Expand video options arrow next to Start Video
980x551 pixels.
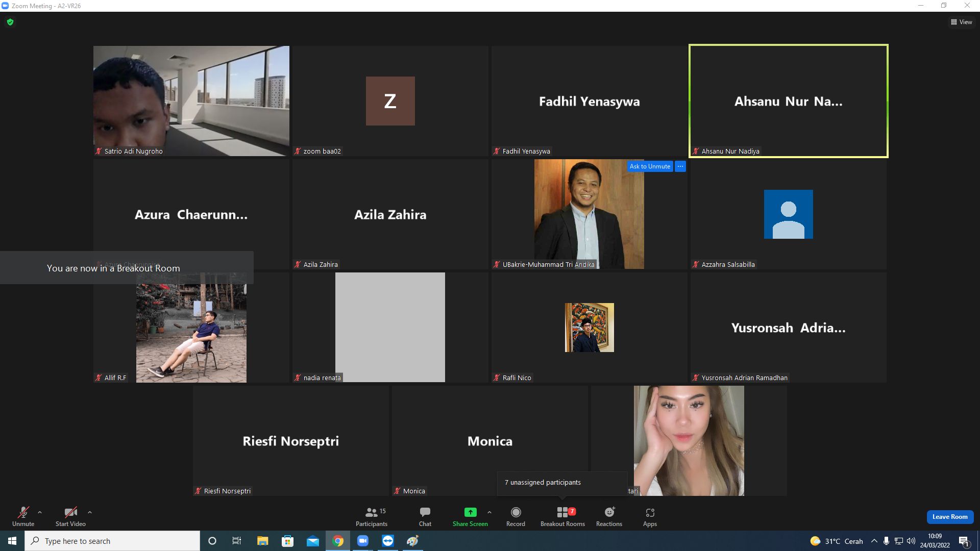tap(90, 512)
